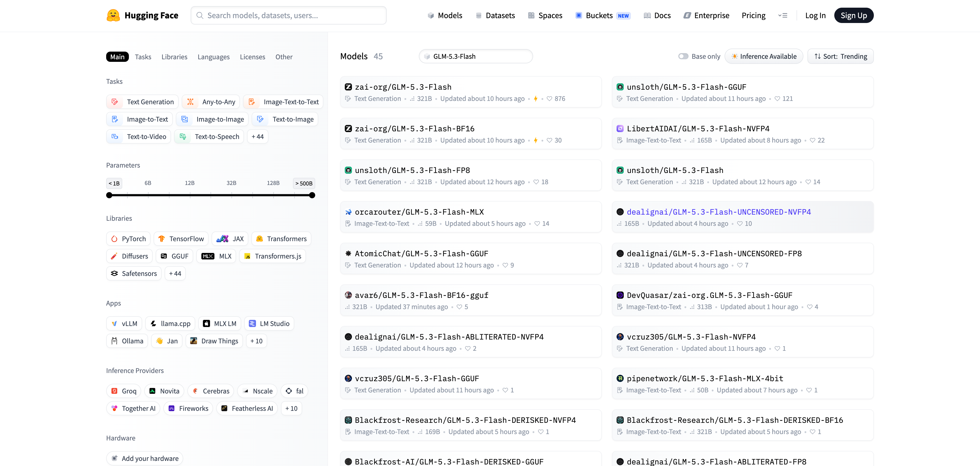
Task: Expand the more options menu icon in header
Action: coord(782,15)
